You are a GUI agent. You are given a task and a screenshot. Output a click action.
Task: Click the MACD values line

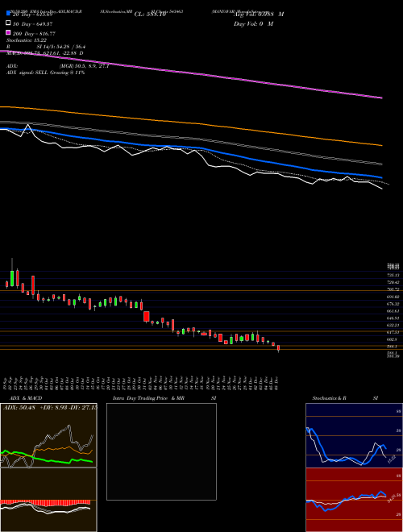[45, 53]
